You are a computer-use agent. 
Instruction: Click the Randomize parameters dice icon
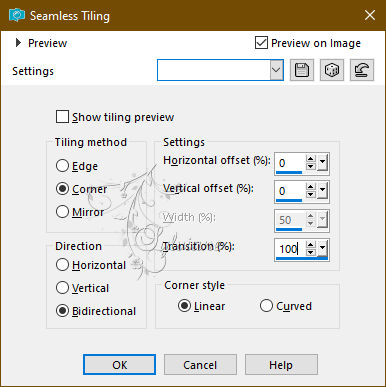332,70
